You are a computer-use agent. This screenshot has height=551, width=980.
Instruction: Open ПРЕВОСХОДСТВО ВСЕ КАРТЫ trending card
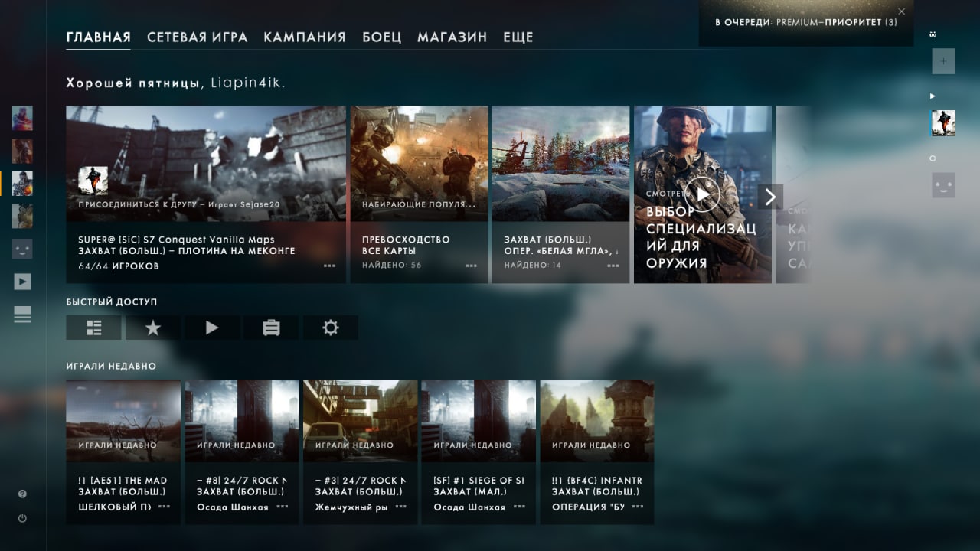[x=419, y=194]
